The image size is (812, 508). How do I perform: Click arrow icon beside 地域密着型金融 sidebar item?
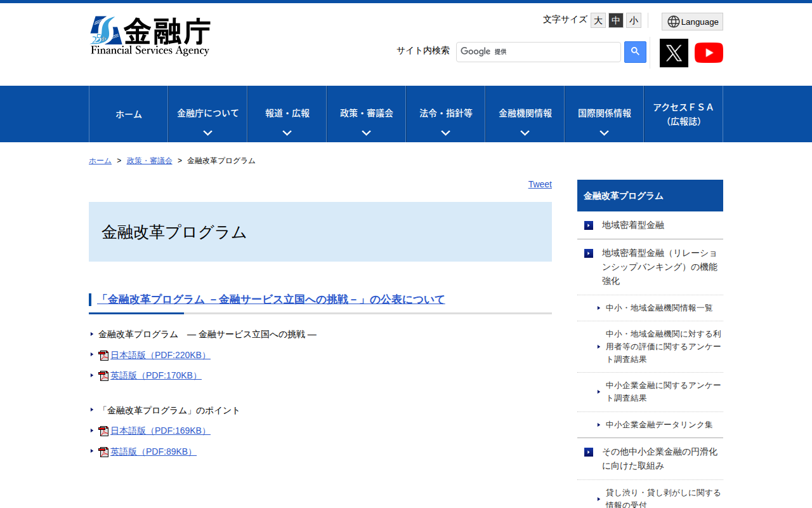click(589, 225)
